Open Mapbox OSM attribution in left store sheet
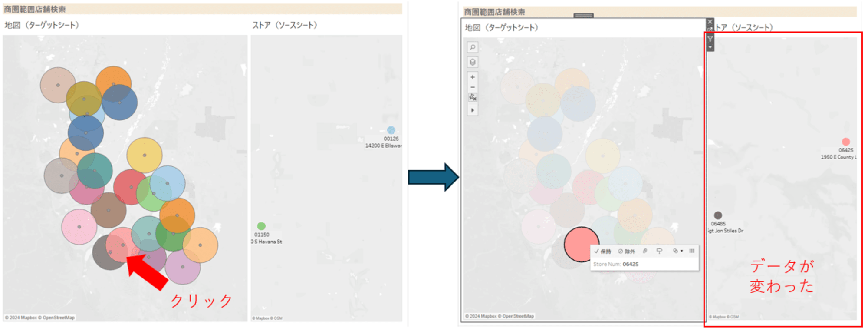The width and height of the screenshot is (868, 331). pyautogui.click(x=267, y=318)
